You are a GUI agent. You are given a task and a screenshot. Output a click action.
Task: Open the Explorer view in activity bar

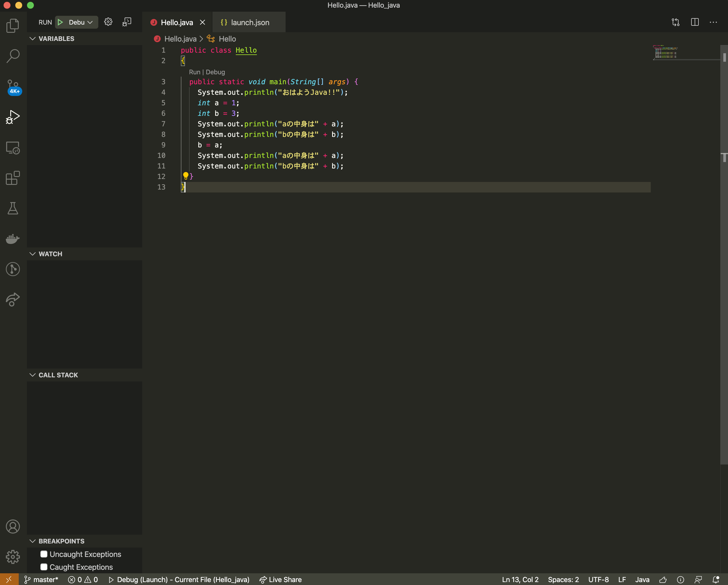tap(13, 26)
